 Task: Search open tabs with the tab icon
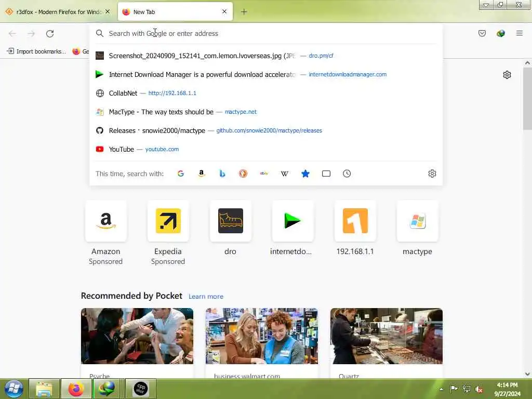(326, 174)
